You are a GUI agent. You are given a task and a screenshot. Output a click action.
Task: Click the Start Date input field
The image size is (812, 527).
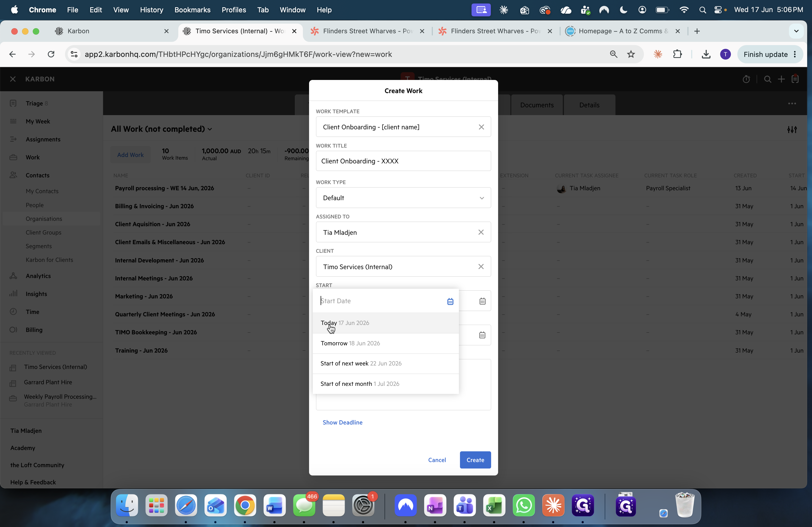(380, 301)
